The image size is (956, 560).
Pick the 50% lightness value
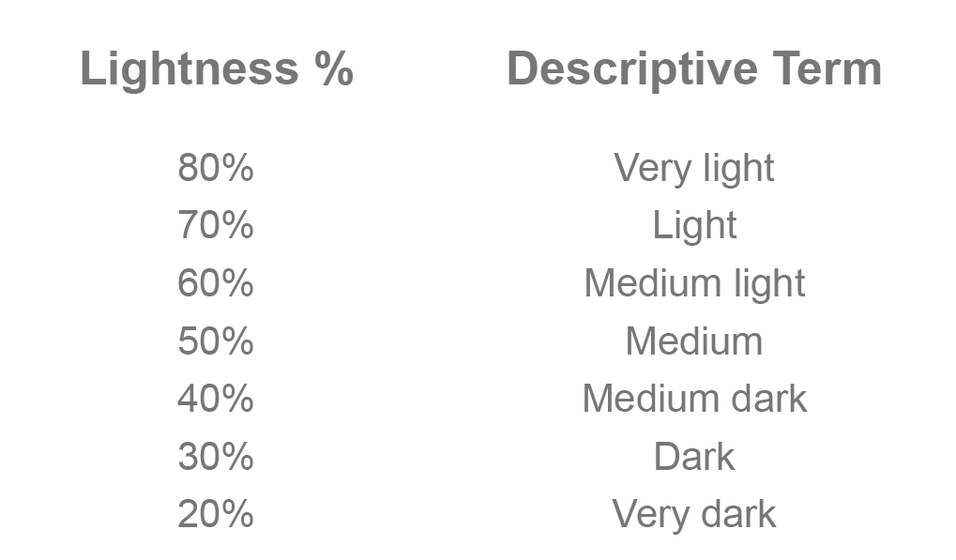point(216,341)
